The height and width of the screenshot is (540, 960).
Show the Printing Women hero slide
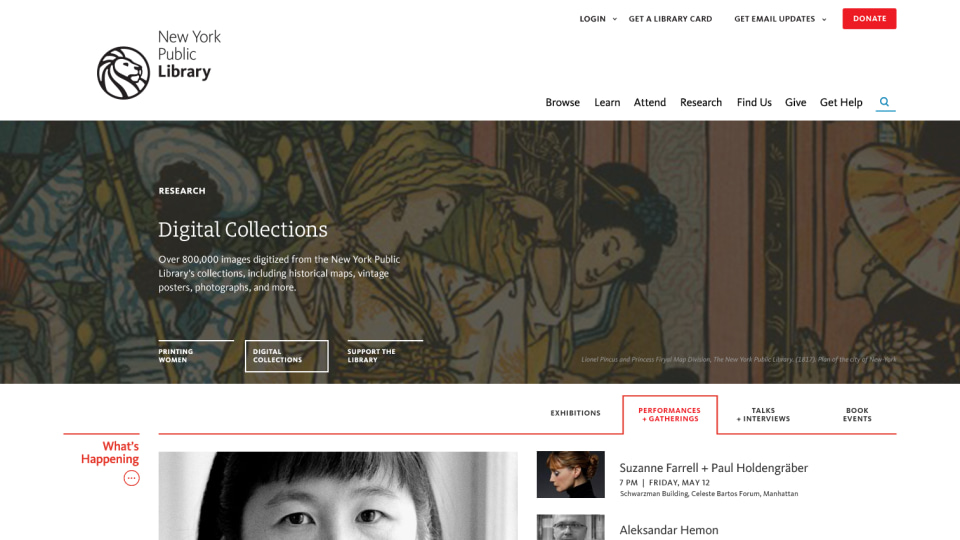click(x=196, y=355)
